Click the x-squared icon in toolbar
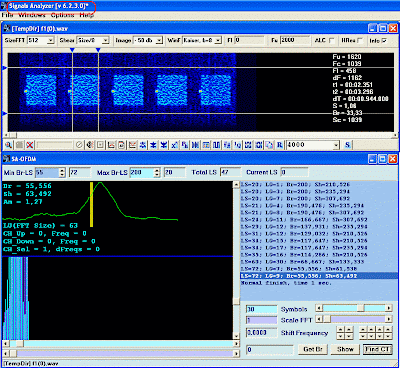400x368 pixels. [174, 145]
